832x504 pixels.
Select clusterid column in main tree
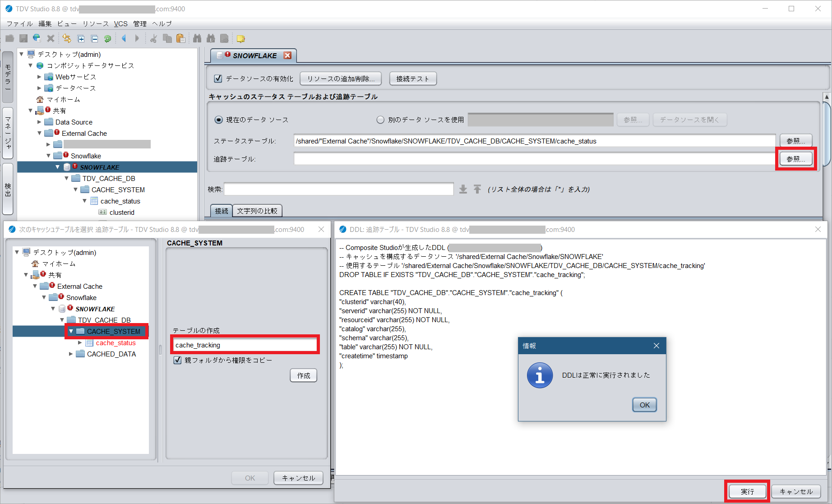pos(122,212)
